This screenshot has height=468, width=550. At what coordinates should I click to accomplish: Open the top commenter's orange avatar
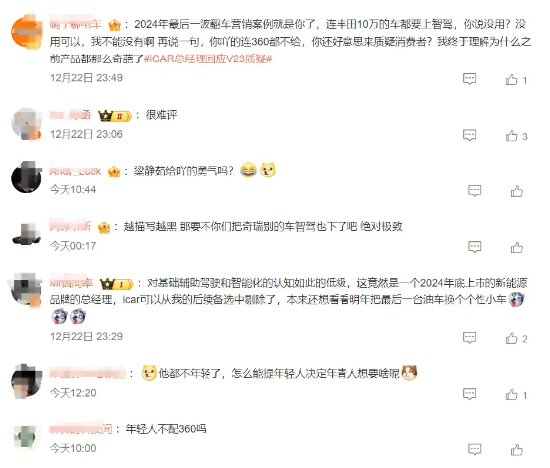click(27, 31)
